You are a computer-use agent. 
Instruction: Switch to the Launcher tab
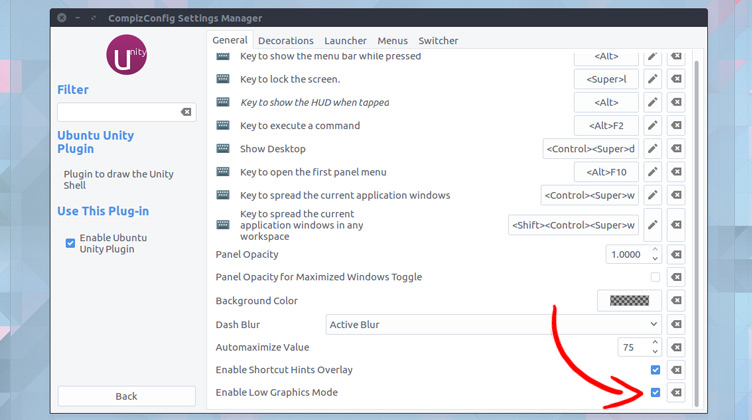pos(345,41)
